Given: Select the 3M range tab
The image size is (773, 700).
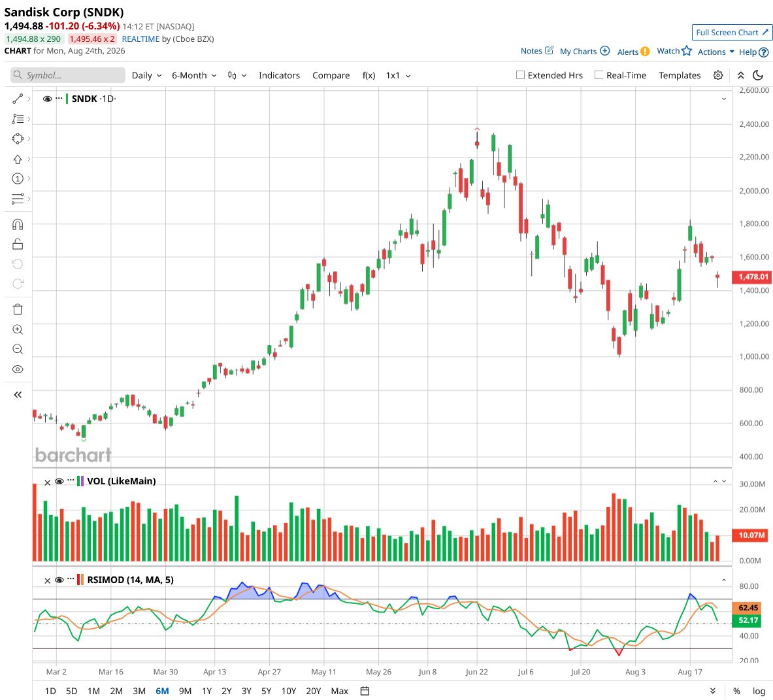Looking at the screenshot, I should [139, 691].
